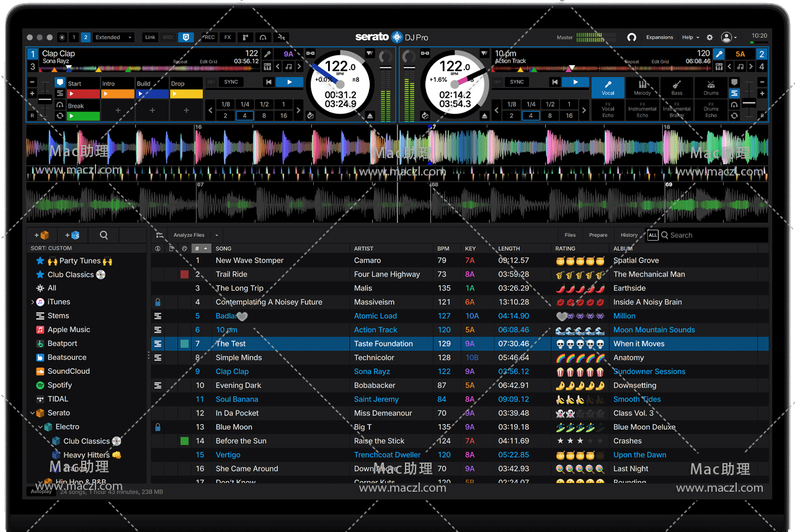Image resolution: width=795 pixels, height=532 pixels.
Task: Click the Bass stem pad
Action: [x=677, y=87]
